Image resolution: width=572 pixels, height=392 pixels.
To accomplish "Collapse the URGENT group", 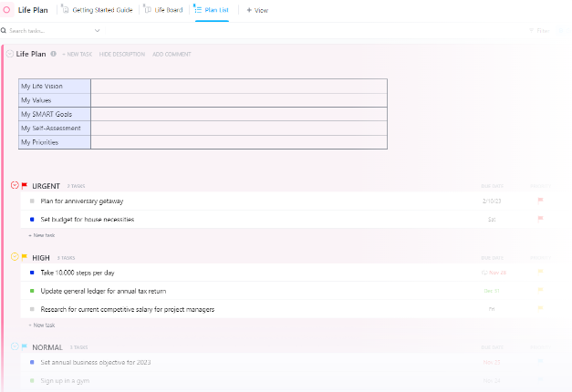I will pos(15,185).
